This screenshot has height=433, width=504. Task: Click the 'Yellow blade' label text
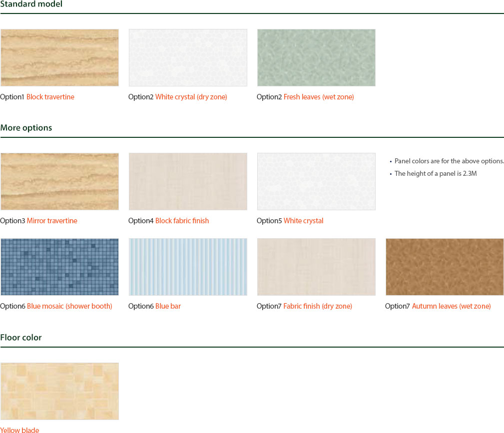coord(19,430)
